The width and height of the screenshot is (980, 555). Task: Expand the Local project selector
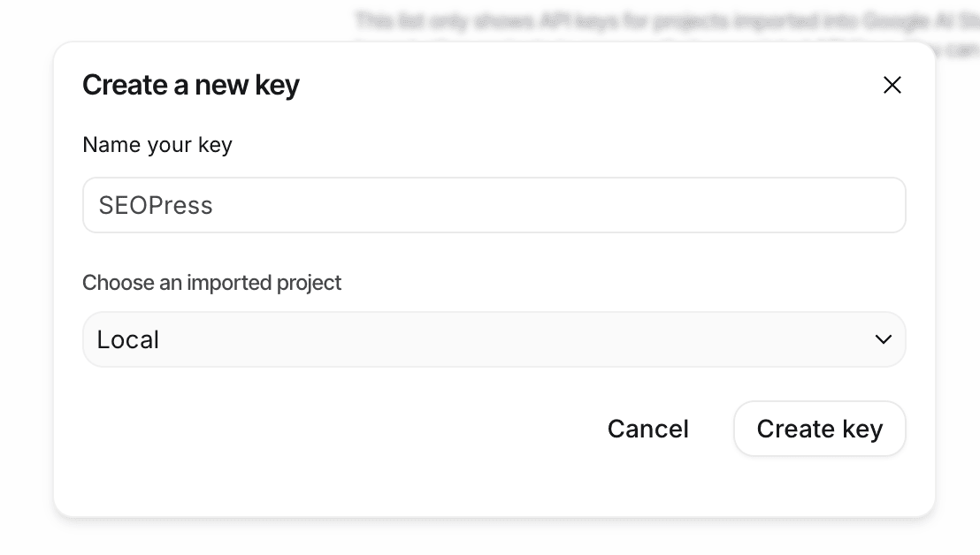coord(494,339)
